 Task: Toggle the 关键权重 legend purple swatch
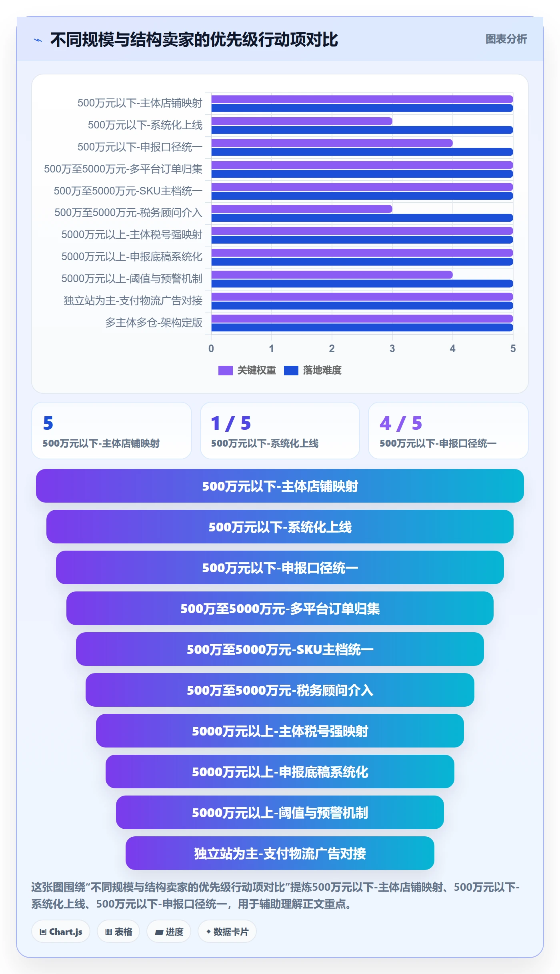(x=225, y=371)
